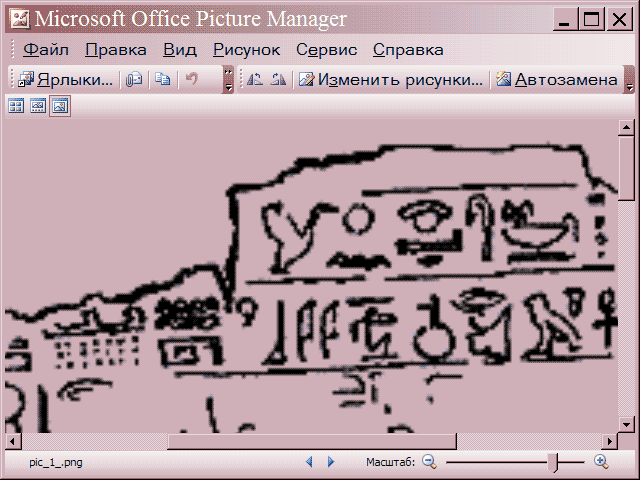Viewport: 640px width, 480px height.
Task: Go to next picture with blue arrow
Action: (331, 462)
